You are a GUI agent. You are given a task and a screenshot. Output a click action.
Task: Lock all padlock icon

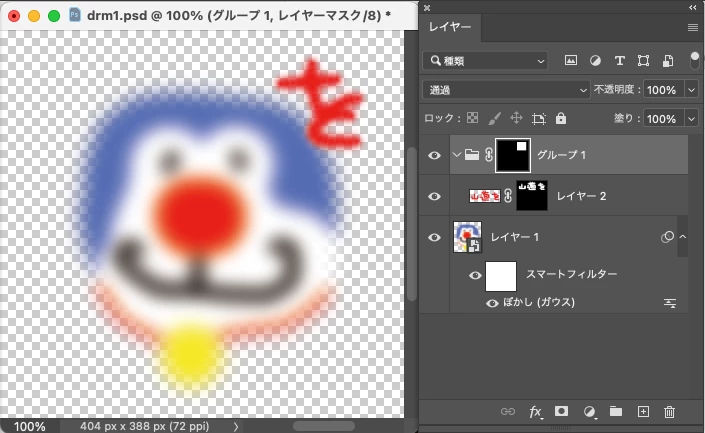[561, 118]
